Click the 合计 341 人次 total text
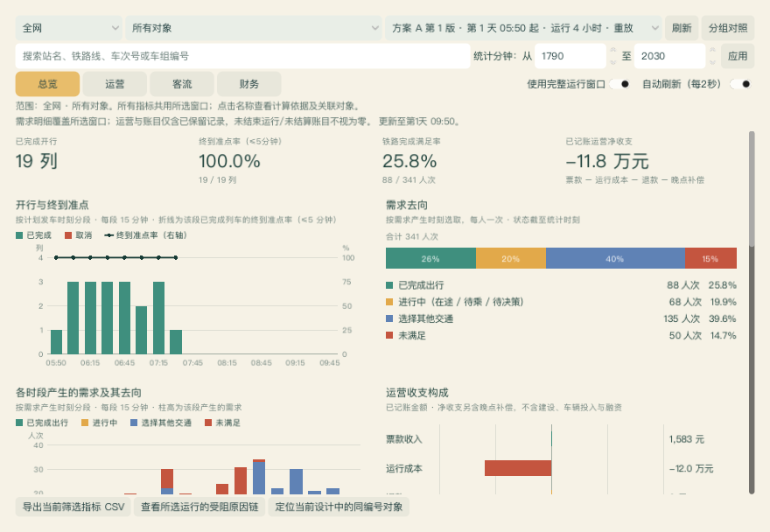 coord(412,237)
